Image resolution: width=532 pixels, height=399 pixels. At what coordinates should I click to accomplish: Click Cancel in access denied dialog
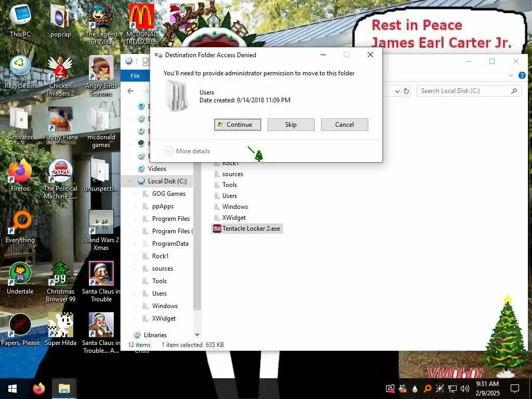click(344, 125)
